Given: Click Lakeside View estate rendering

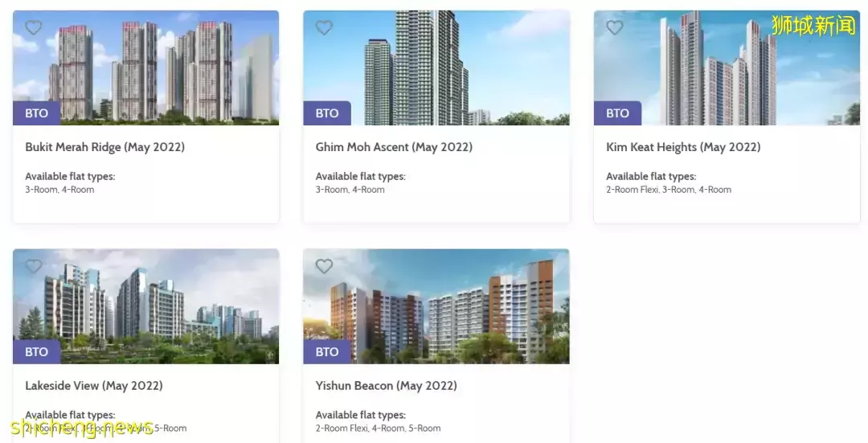Looking at the screenshot, I should click(x=146, y=306).
